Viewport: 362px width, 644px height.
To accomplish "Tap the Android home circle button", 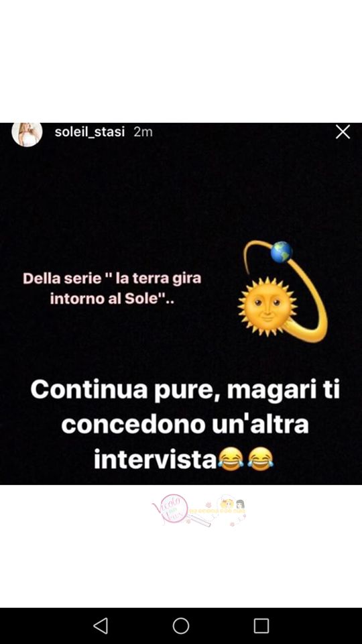I will click(x=181, y=625).
